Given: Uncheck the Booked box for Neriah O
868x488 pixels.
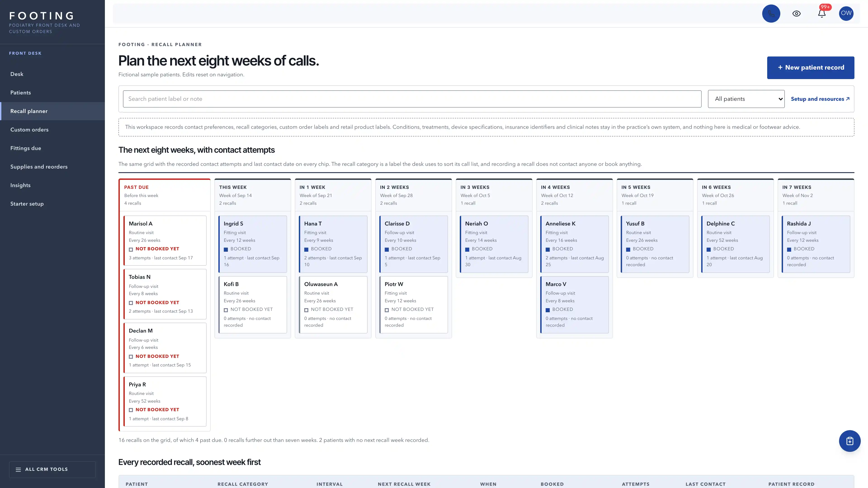Looking at the screenshot, I should pos(467,249).
